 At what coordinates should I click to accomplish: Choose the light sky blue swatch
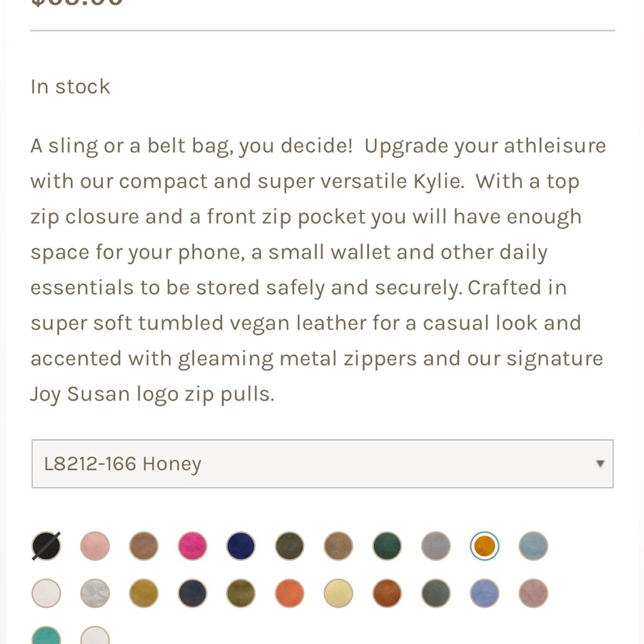pyautogui.click(x=533, y=546)
